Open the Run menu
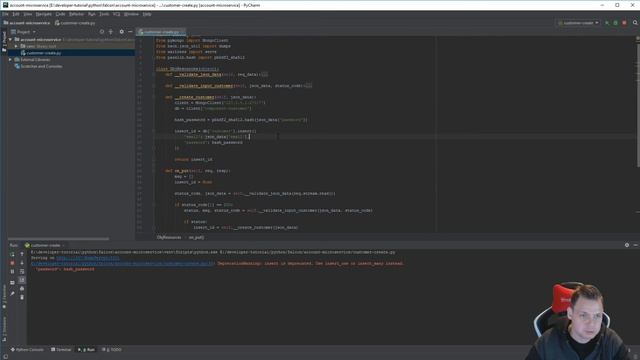The image size is (640, 360). [x=91, y=14]
